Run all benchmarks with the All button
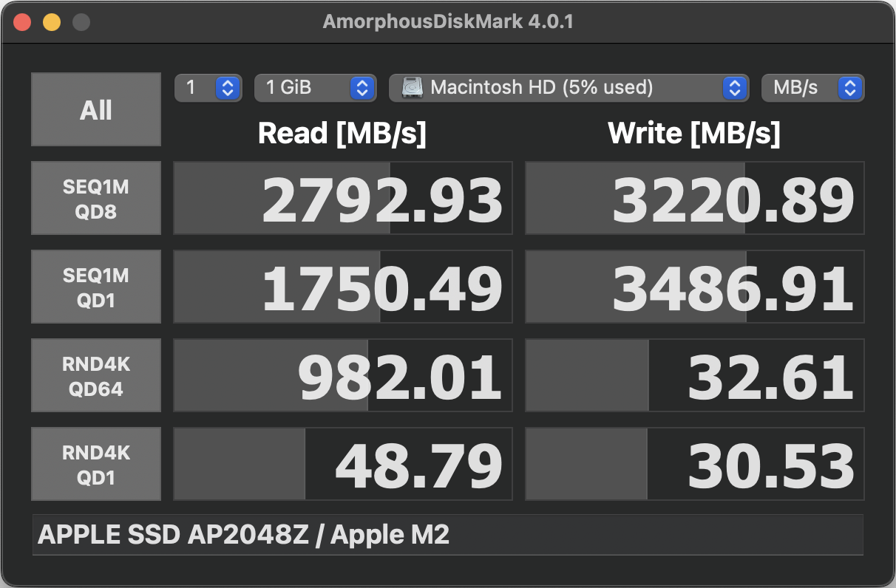Screen dimensions: 896x588 (x=95, y=109)
